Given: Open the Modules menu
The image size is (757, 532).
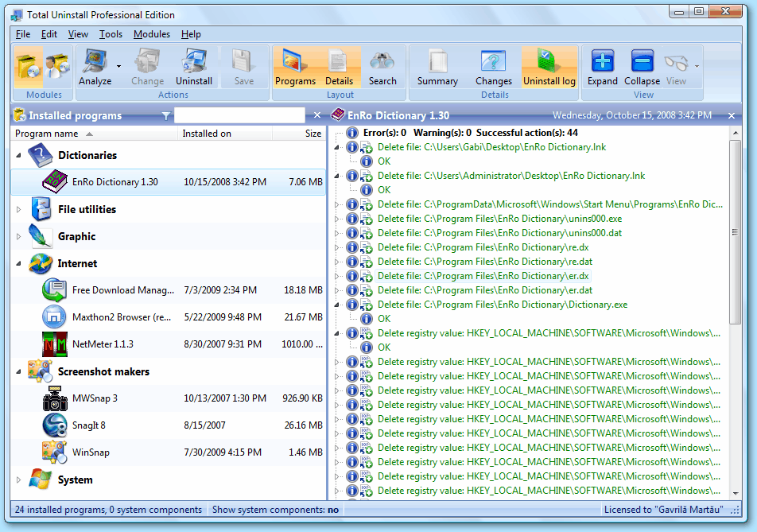Looking at the screenshot, I should 152,34.
